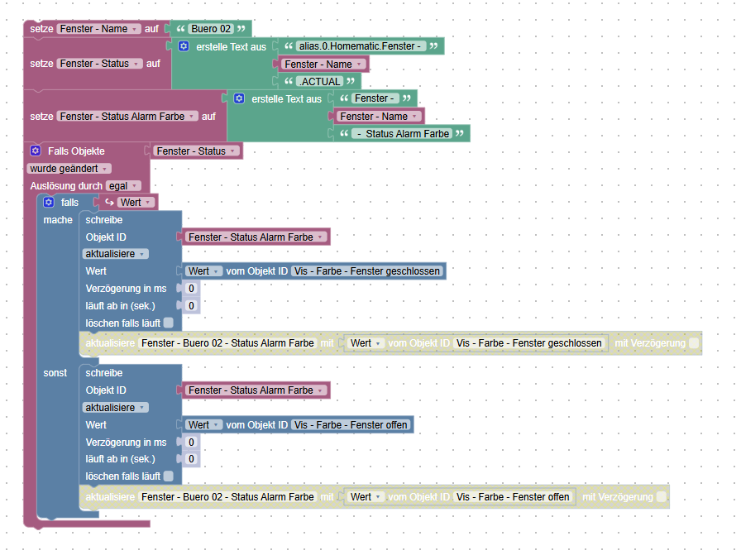
Task: Open the Fenster - Status variable dropdown in setze block
Action: (100, 64)
